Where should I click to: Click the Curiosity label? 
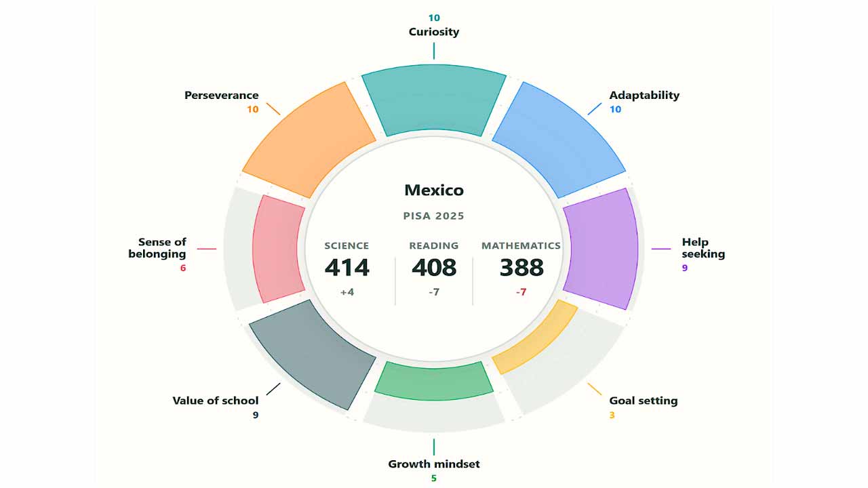coord(434,32)
